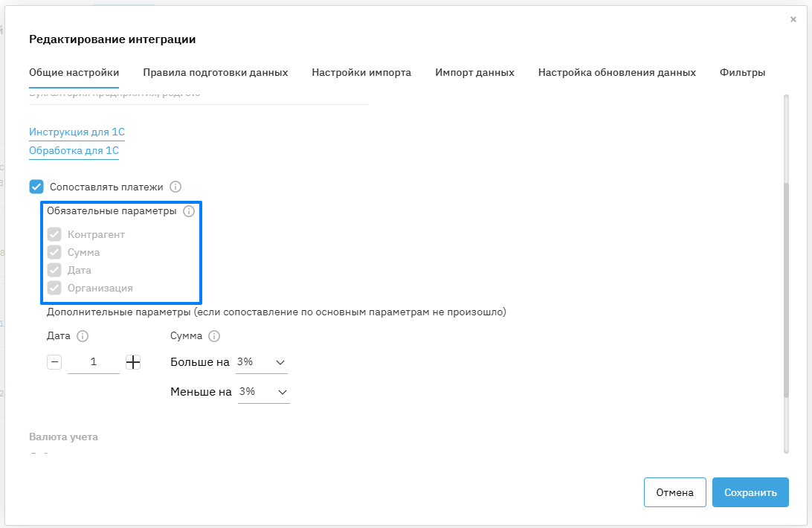Click the date offset number field
Screen dimensions: 812x528
coord(94,362)
